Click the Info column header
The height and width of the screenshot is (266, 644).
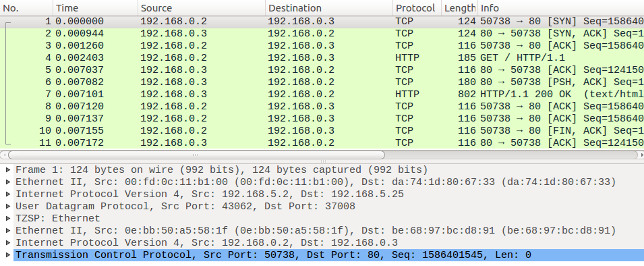[x=560, y=8]
